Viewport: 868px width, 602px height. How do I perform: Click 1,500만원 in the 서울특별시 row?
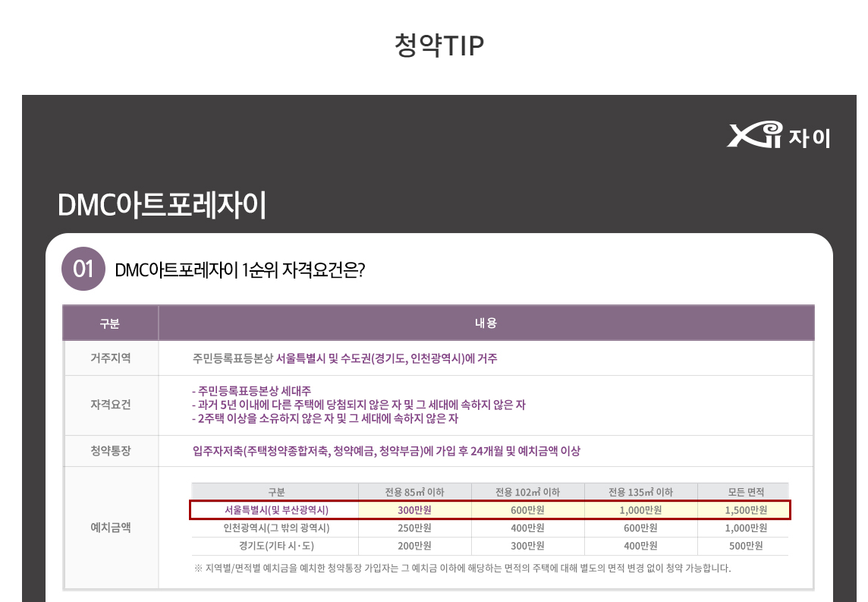pos(746,510)
